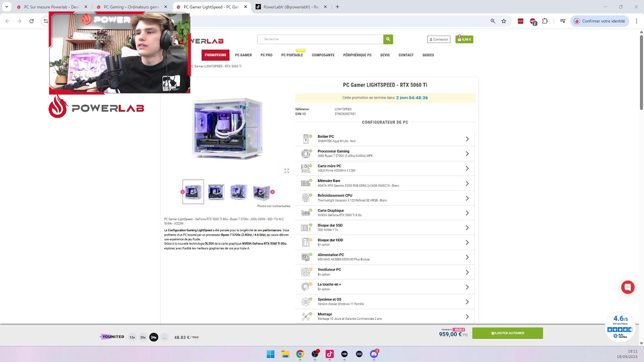Open File Explorer from the taskbar

285,354
